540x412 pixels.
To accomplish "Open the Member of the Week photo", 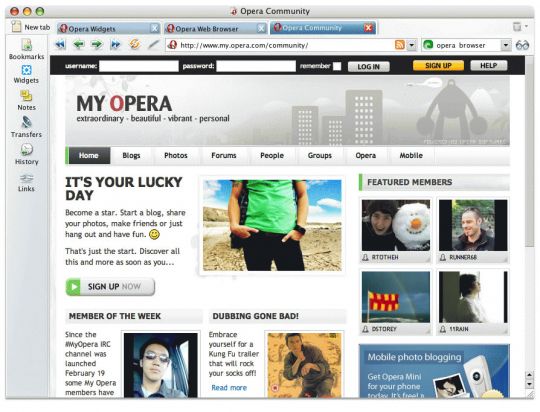I will (x=160, y=365).
